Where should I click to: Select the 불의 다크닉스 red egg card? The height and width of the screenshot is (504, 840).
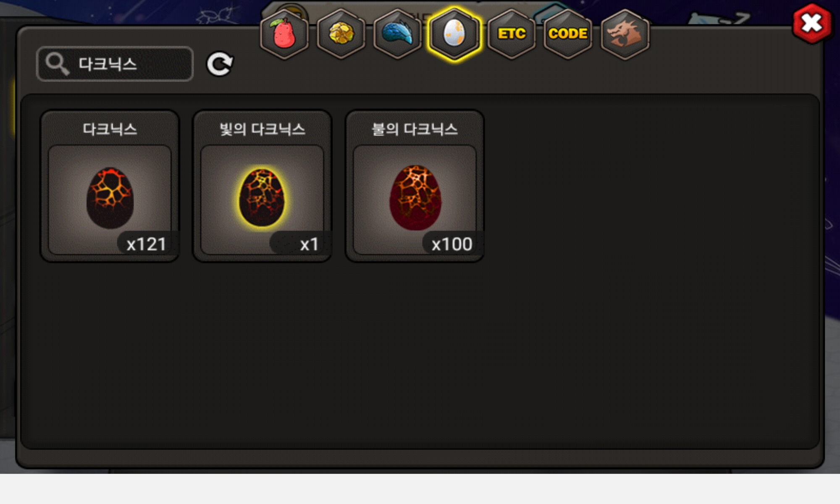(x=415, y=186)
